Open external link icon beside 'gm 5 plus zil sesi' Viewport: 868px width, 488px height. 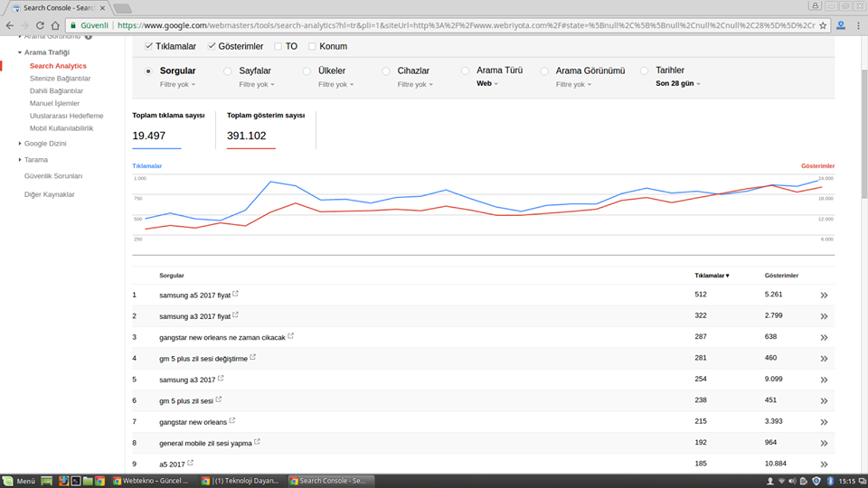(218, 399)
